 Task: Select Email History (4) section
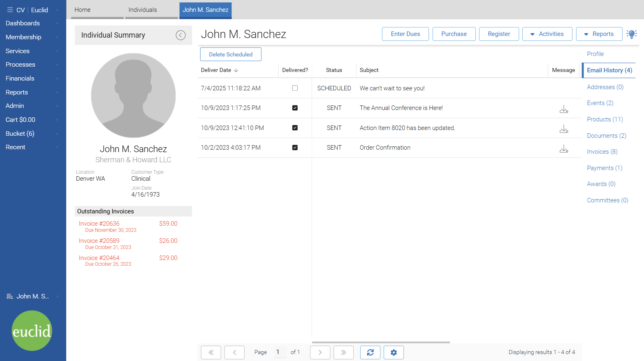click(x=609, y=70)
